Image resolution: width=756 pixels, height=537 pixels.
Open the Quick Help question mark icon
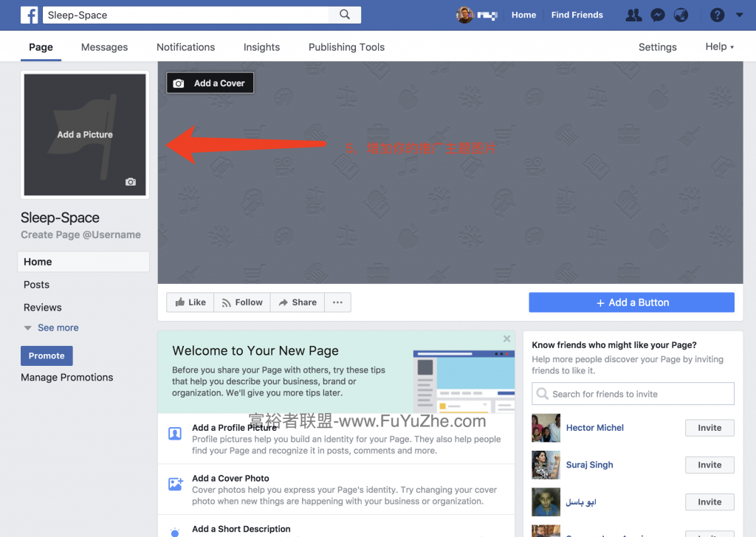point(717,15)
